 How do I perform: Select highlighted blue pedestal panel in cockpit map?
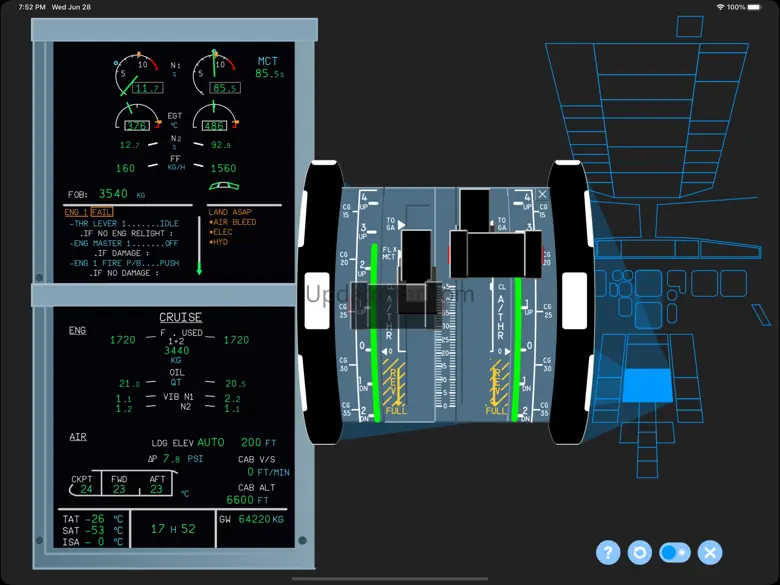pyautogui.click(x=647, y=385)
